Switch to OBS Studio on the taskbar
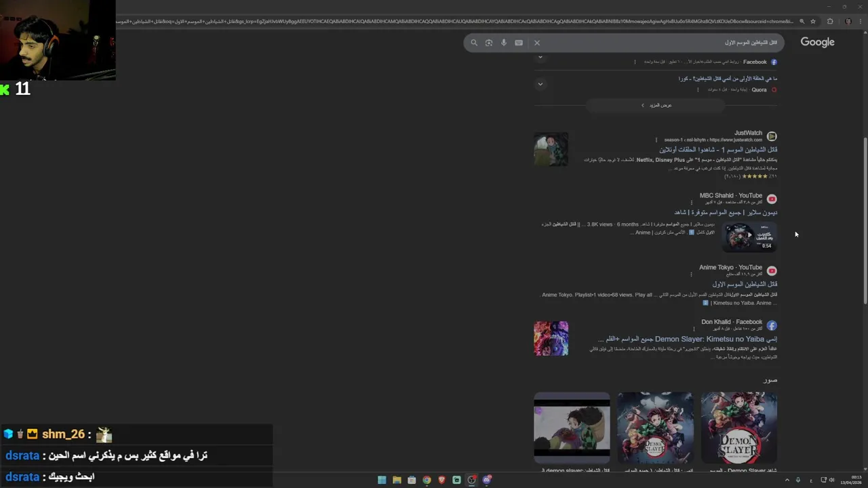 tap(471, 480)
